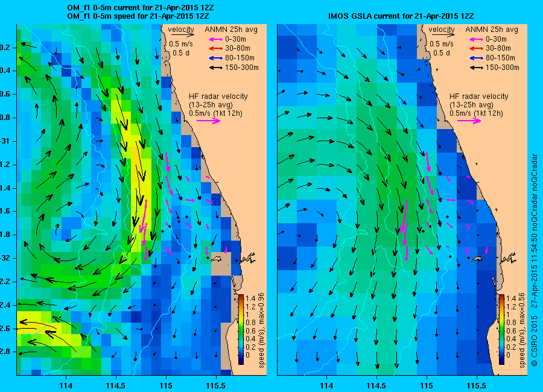The height and width of the screenshot is (392, 543).
Task: Click latitude axis label '0.6'
Action: point(5,94)
